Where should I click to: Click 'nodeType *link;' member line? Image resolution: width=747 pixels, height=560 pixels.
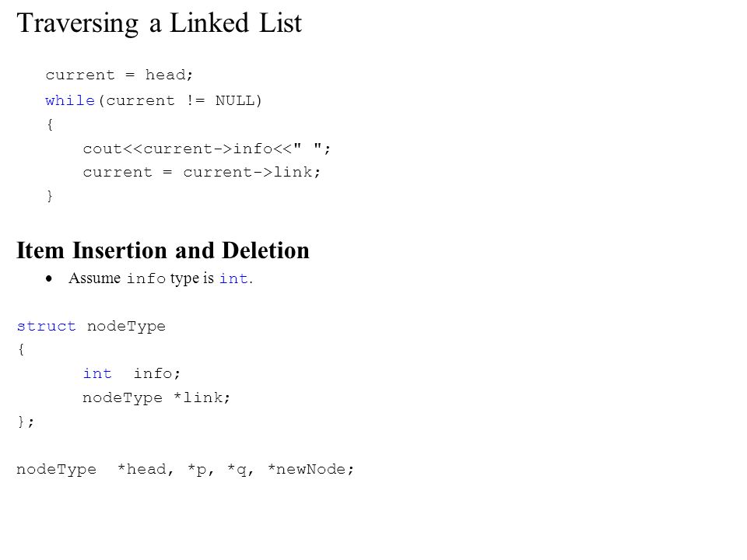pos(156,397)
